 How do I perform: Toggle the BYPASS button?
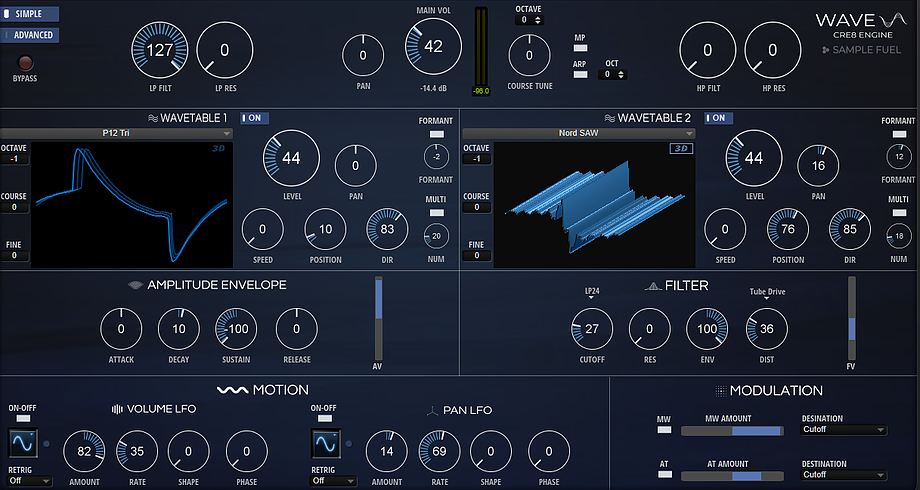click(25, 62)
